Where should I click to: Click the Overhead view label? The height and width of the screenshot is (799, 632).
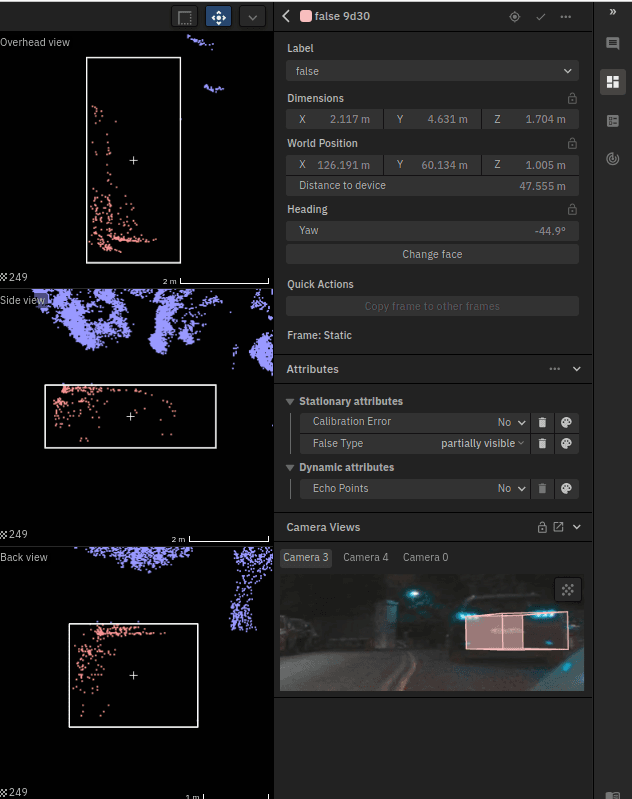[x=35, y=42]
